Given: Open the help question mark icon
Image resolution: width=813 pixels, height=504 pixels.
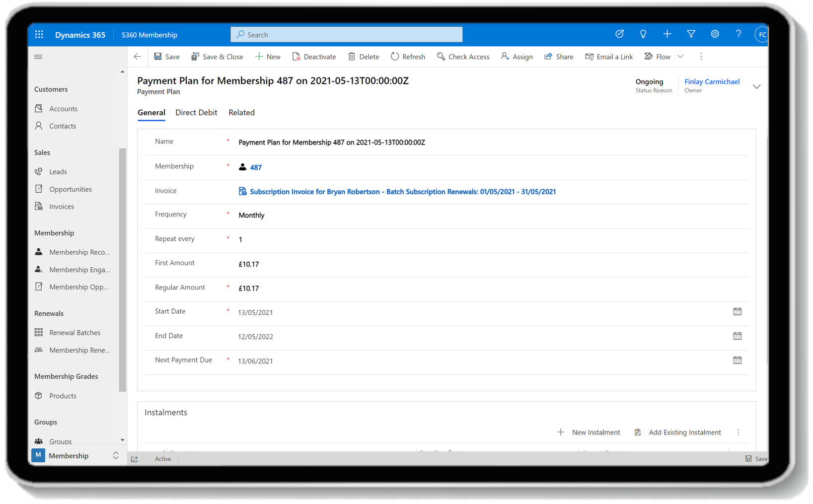Looking at the screenshot, I should (739, 34).
